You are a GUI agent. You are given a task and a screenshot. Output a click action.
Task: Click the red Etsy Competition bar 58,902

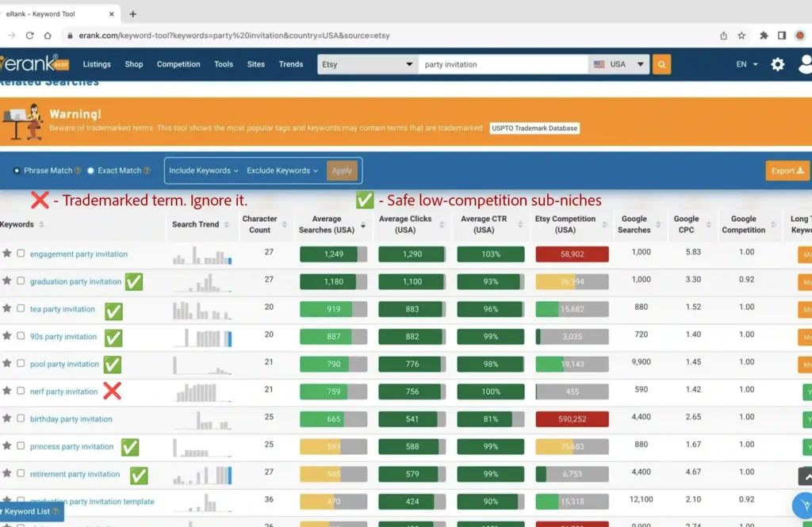click(x=572, y=254)
